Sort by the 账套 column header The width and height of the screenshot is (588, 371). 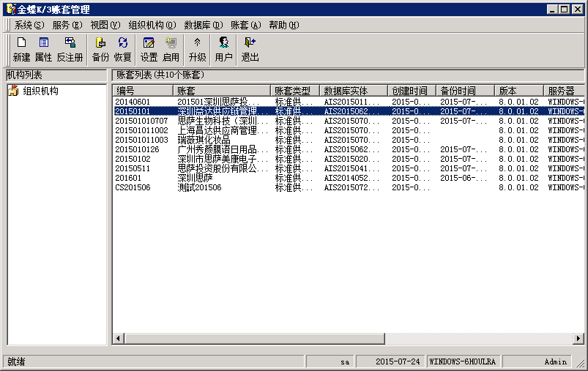(x=222, y=91)
